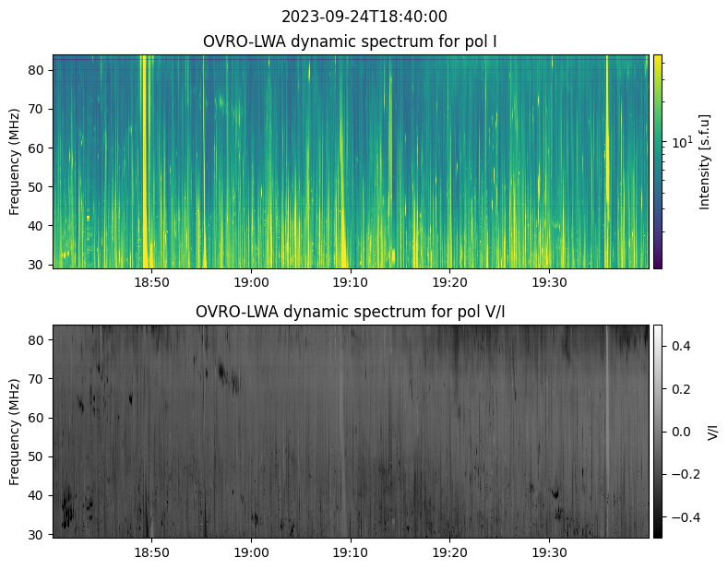728x569 pixels.
Task: Click the −0.4 tick on V/I colorbar
Action: tap(686, 517)
